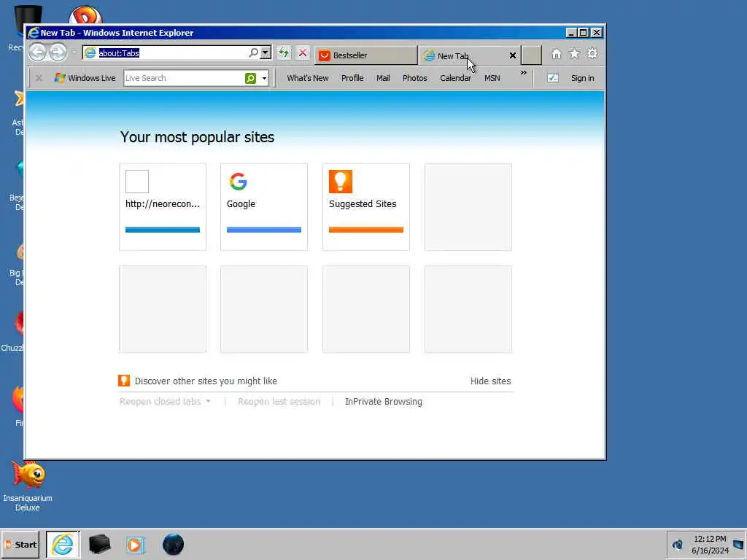This screenshot has width=747, height=560.
Task: Open the Google site tile
Action: click(264, 206)
